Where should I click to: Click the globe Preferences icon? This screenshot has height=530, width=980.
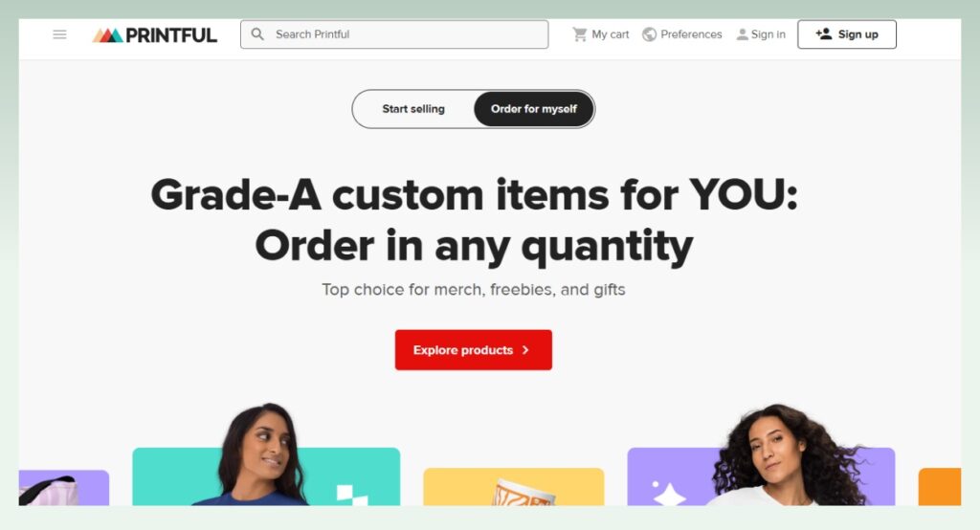click(x=650, y=34)
